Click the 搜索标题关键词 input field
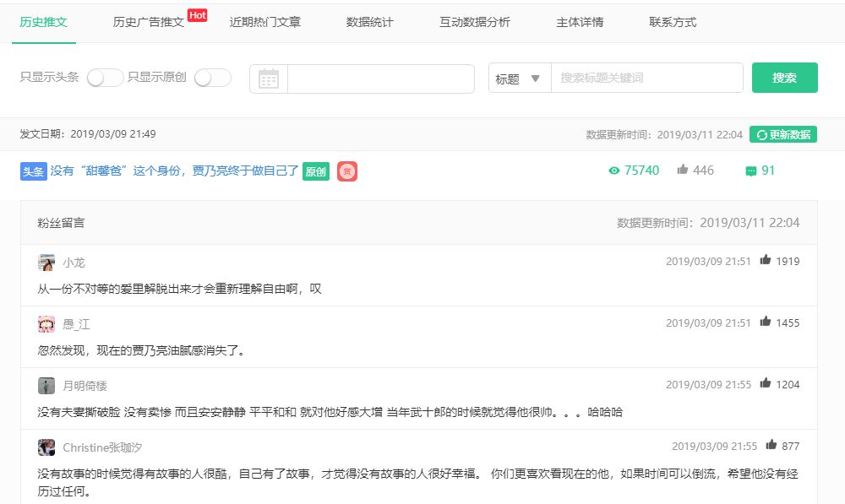Image resolution: width=845 pixels, height=504 pixels. click(x=646, y=78)
